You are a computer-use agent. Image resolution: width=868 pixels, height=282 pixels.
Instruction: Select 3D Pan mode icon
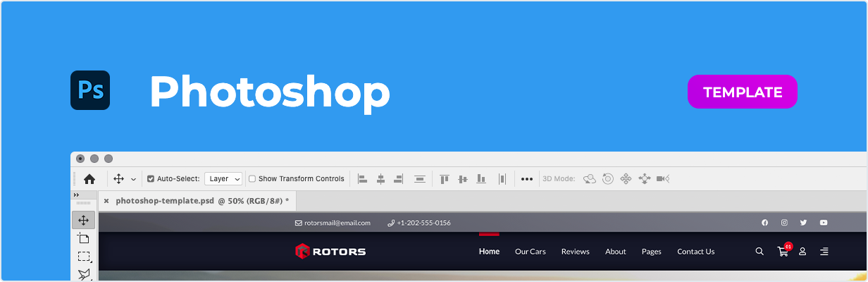coord(626,179)
